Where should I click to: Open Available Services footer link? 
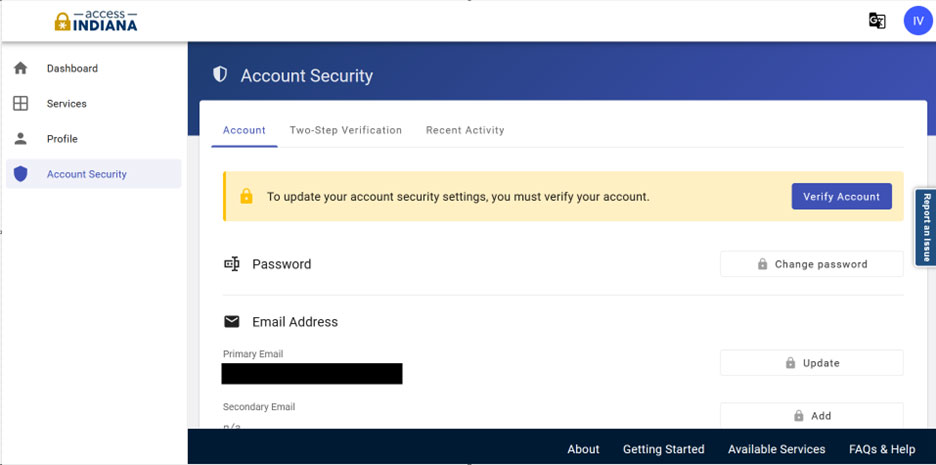coord(776,449)
